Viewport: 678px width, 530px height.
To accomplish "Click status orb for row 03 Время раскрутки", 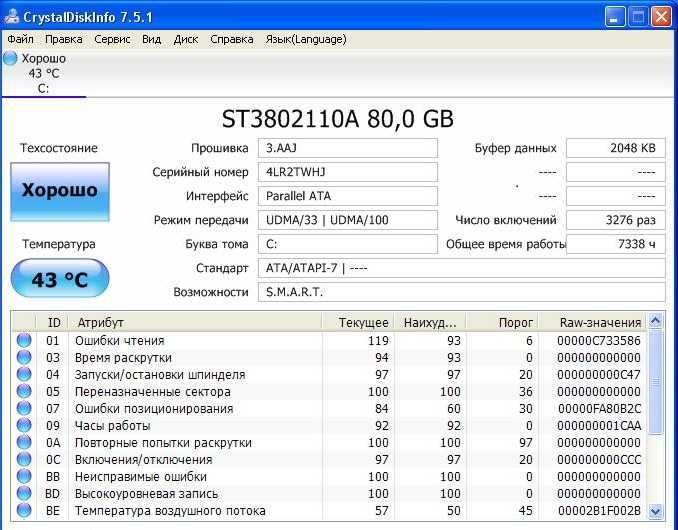I will (x=24, y=358).
